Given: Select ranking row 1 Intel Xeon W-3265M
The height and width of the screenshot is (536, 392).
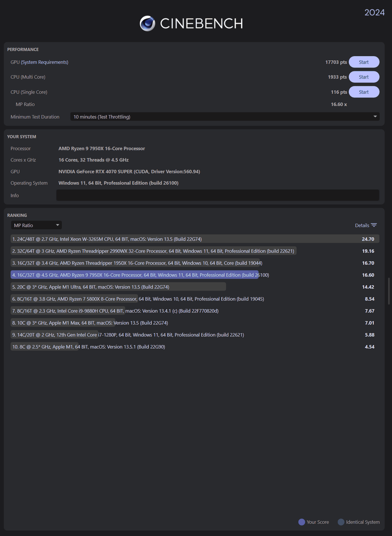Looking at the screenshot, I should (x=195, y=239).
